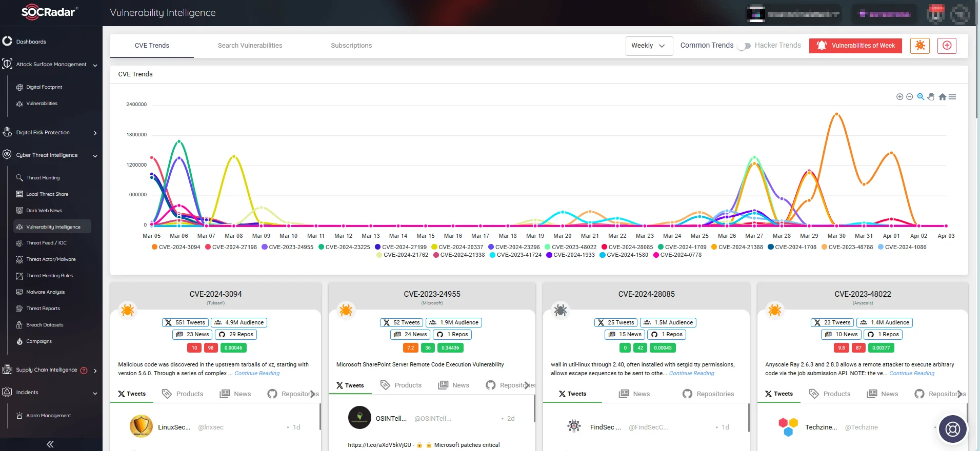Viewport: 980px width, 451px height.
Task: Toggle CVE-2024-0778 legend series
Action: click(677, 255)
